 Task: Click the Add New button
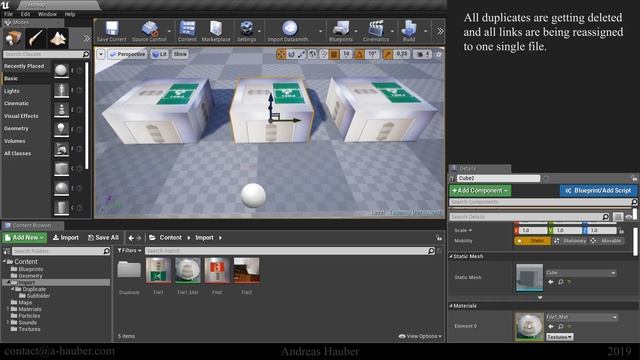point(24,238)
